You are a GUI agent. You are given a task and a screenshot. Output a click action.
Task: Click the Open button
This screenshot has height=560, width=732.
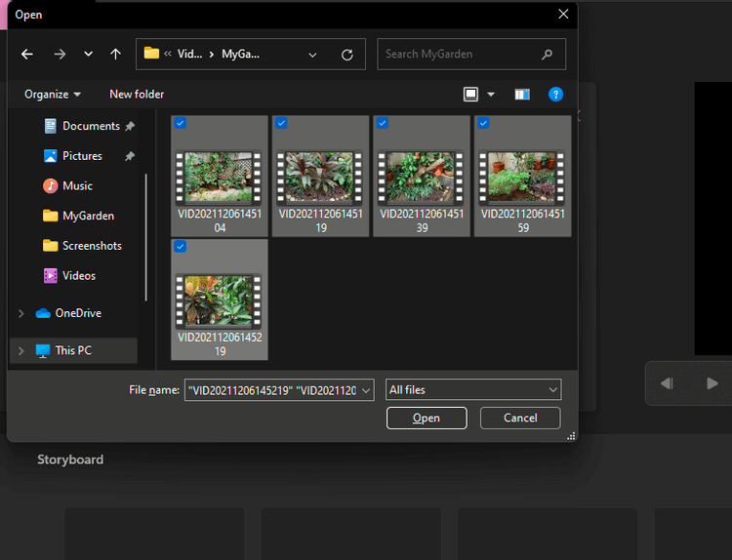[427, 418]
